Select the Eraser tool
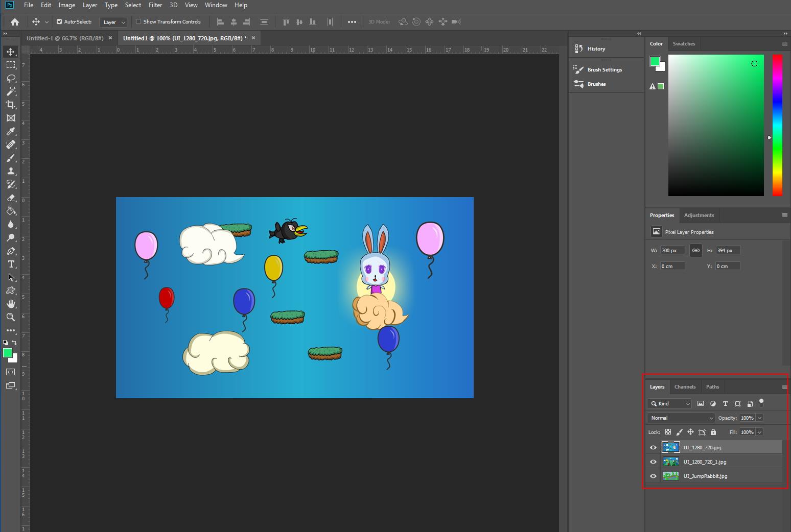Screen dimensions: 791x532 coord(11,198)
